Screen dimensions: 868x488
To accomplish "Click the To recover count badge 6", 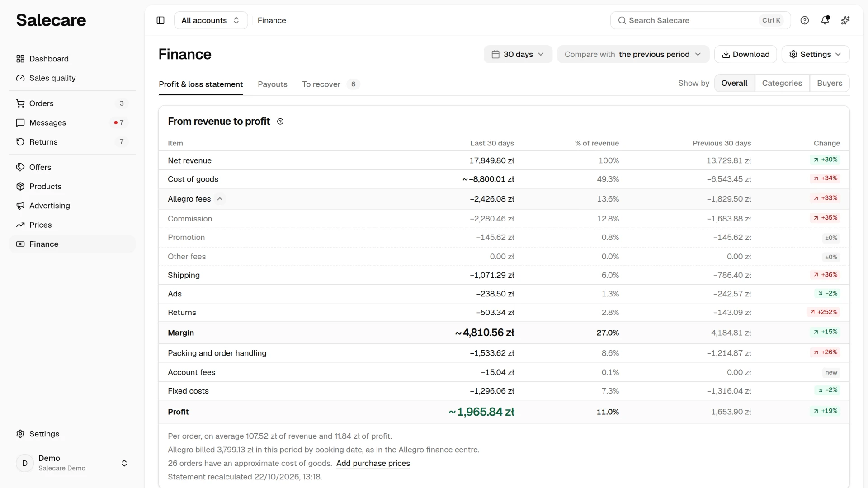I will point(353,84).
